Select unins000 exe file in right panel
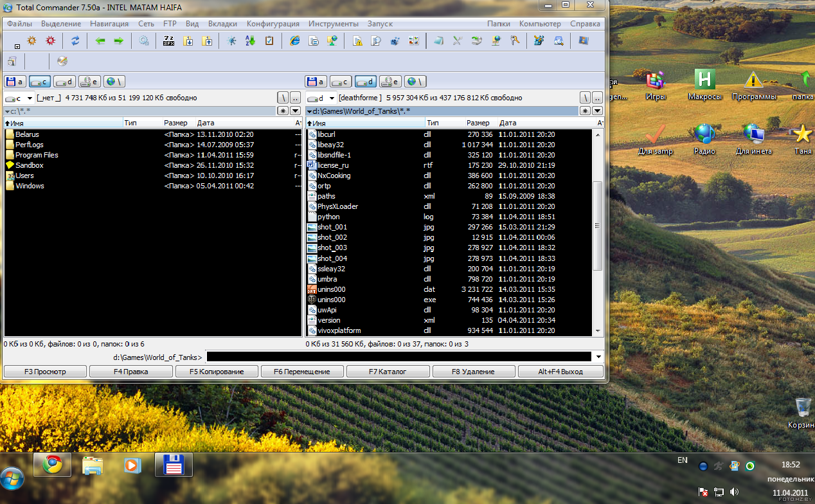 (331, 300)
